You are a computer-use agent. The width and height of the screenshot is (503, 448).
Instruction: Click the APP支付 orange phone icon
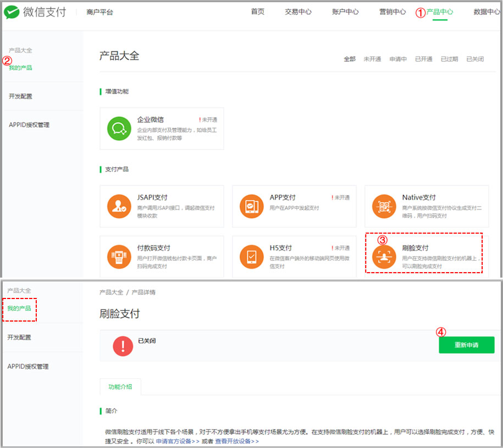[252, 206]
